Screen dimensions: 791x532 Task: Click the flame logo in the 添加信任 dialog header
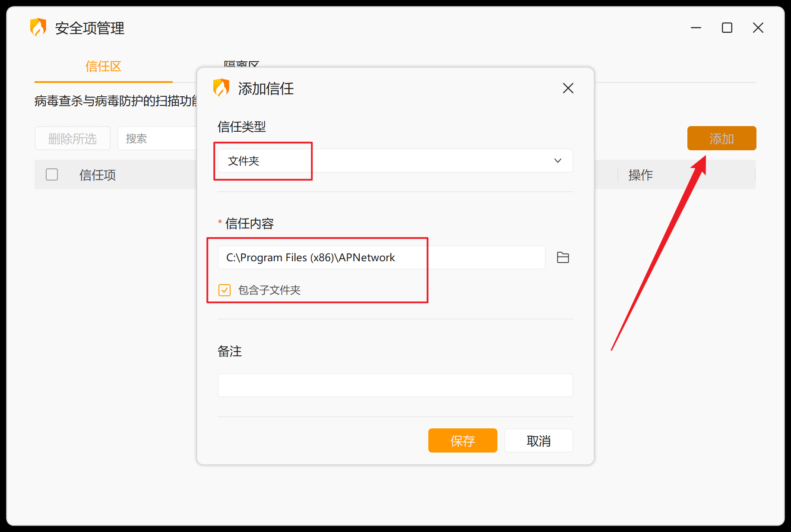point(221,89)
